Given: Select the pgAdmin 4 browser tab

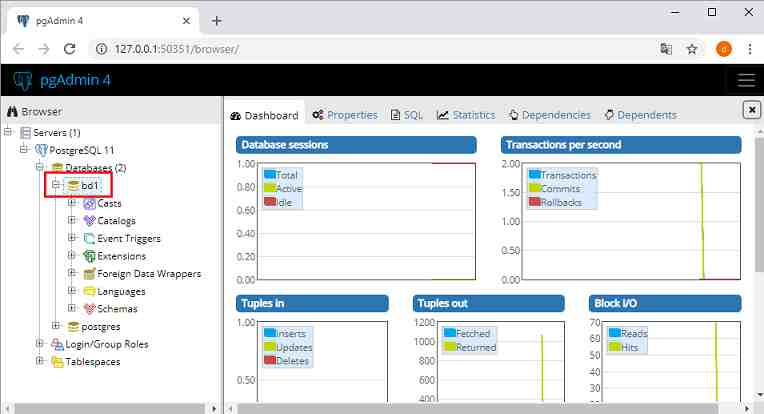Looking at the screenshot, I should click(x=102, y=21).
